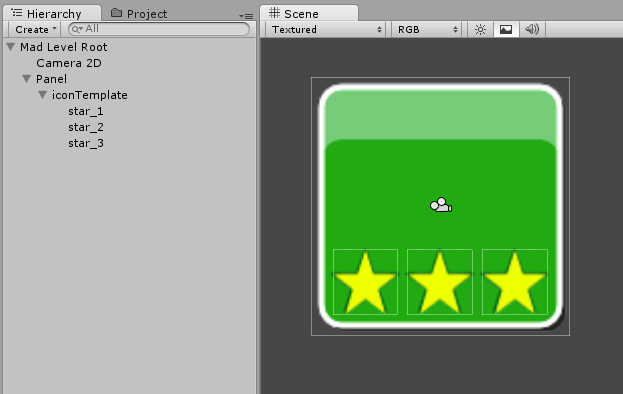The width and height of the screenshot is (623, 394).
Task: Toggle scene audio speaker icon
Action: point(532,29)
